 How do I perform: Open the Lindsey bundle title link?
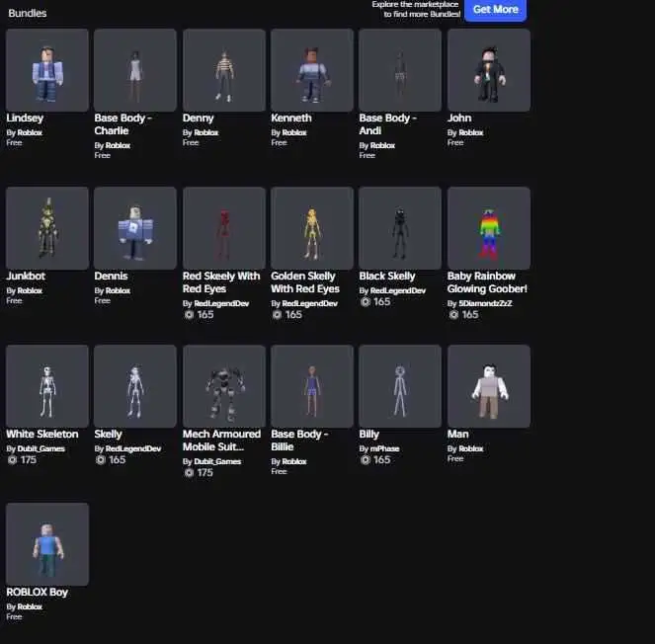[x=25, y=119]
